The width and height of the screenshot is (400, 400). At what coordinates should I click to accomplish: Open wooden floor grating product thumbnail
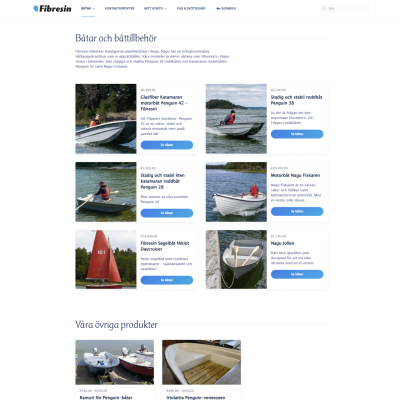[201, 362]
